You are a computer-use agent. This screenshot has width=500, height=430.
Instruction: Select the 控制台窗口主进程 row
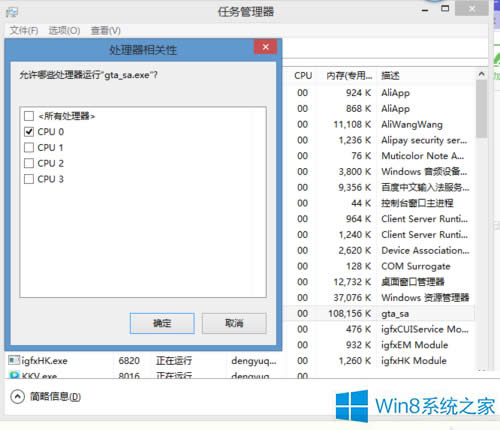pos(379,203)
